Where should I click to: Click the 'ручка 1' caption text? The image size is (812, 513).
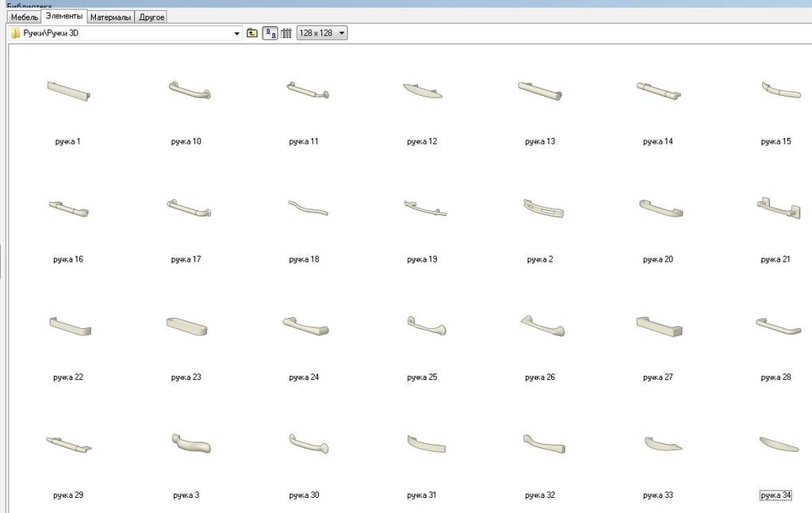(68, 141)
